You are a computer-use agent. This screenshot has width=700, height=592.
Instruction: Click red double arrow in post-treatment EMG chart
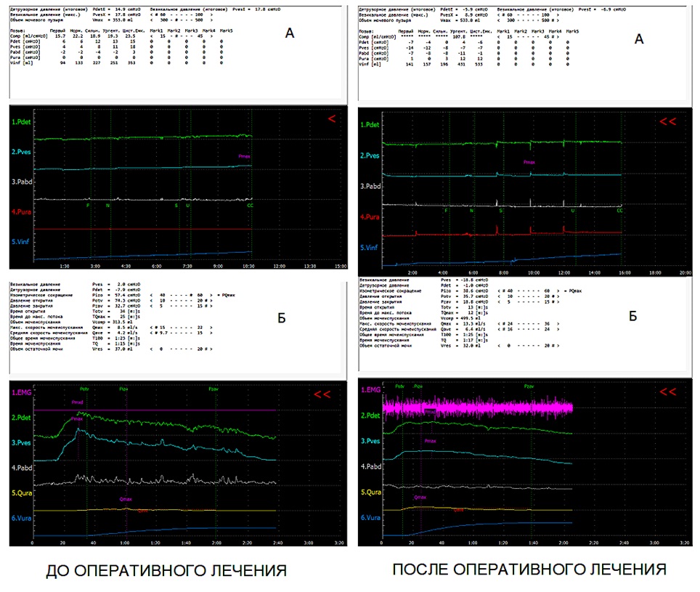pos(668,392)
